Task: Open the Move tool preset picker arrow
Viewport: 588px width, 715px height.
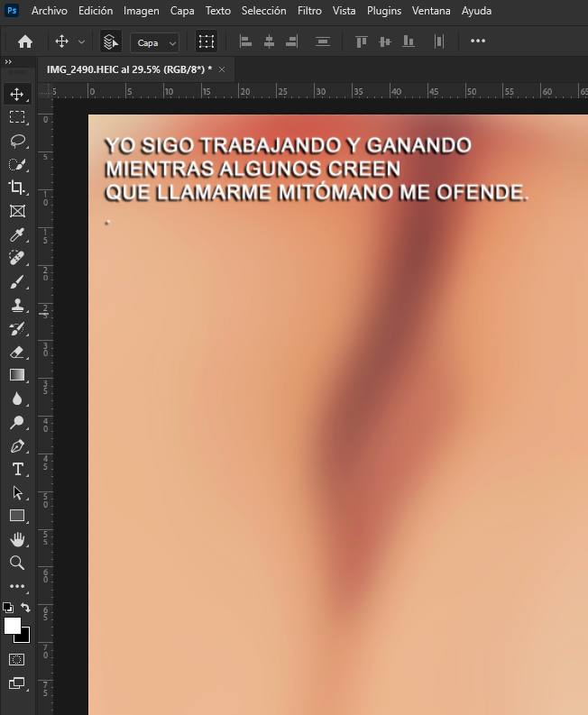Action: pos(82,42)
